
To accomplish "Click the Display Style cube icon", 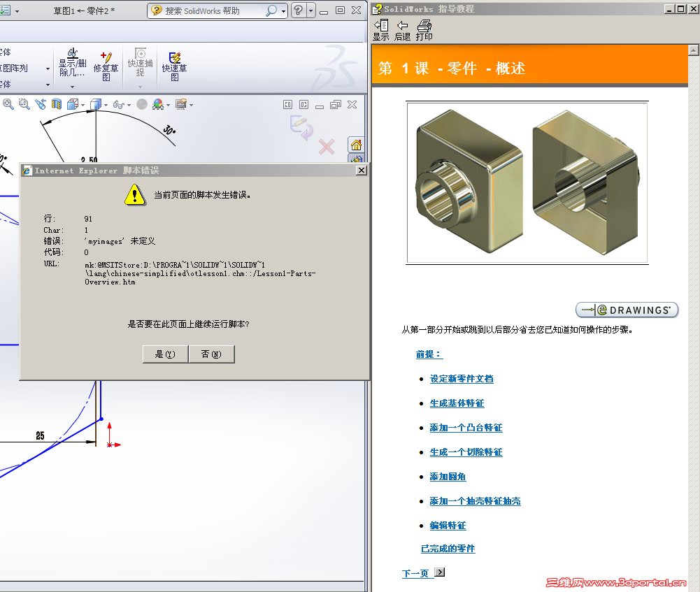I will [x=96, y=104].
